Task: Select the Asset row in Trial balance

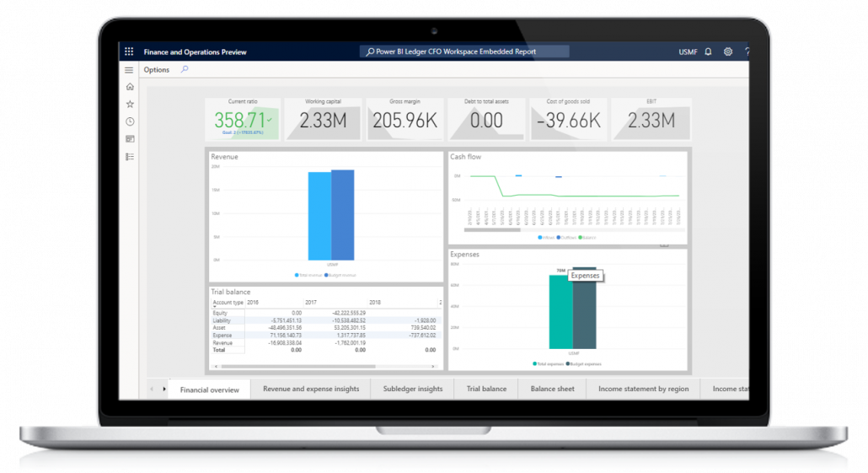Action: coord(327,328)
